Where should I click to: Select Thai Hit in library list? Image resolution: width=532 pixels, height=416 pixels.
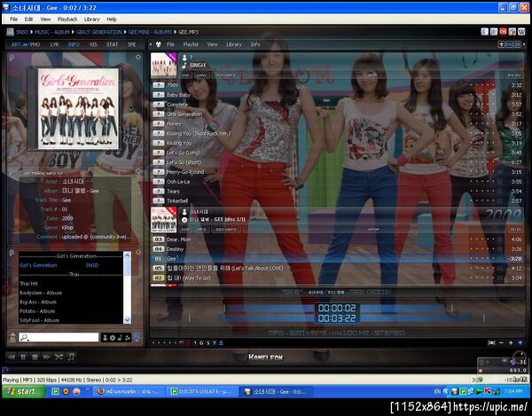click(x=28, y=283)
